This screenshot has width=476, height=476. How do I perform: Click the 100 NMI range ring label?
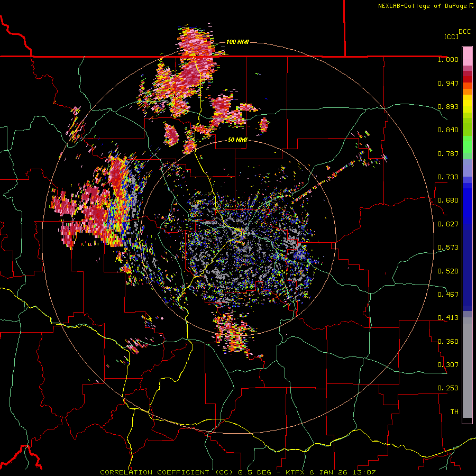[237, 42]
